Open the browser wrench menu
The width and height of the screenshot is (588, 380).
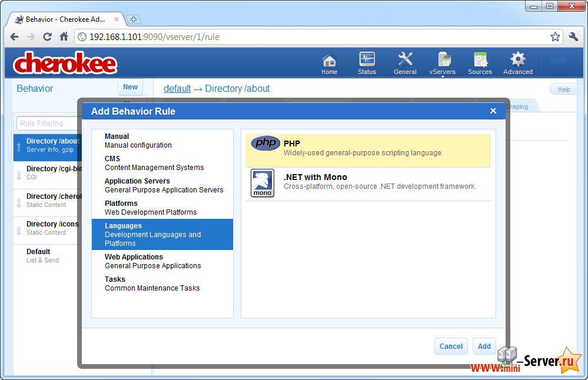tap(573, 36)
